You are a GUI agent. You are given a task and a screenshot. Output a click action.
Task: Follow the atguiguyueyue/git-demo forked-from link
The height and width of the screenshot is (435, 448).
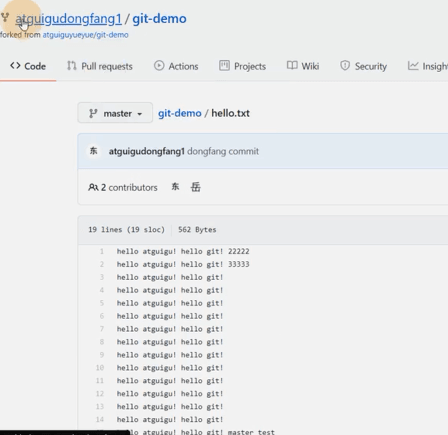pos(85,35)
